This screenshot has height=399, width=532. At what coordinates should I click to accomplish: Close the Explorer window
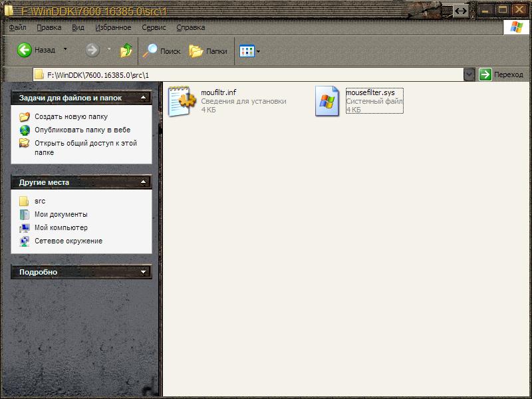tap(519, 10)
